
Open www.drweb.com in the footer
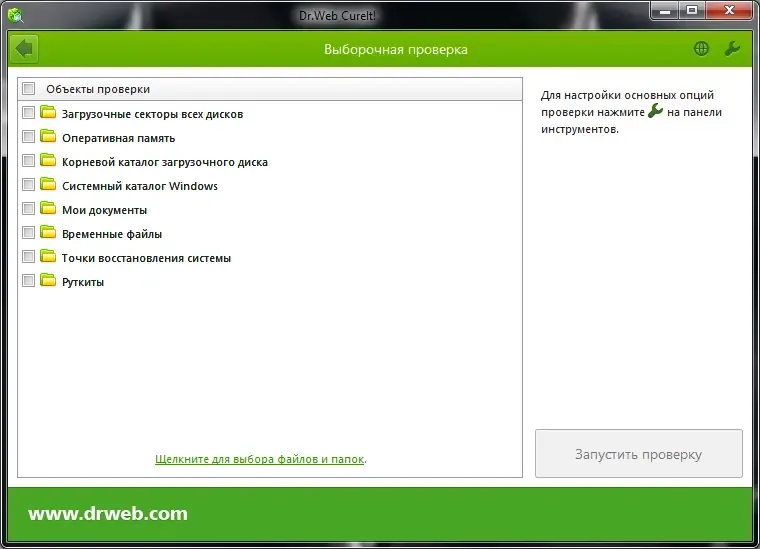tap(108, 513)
